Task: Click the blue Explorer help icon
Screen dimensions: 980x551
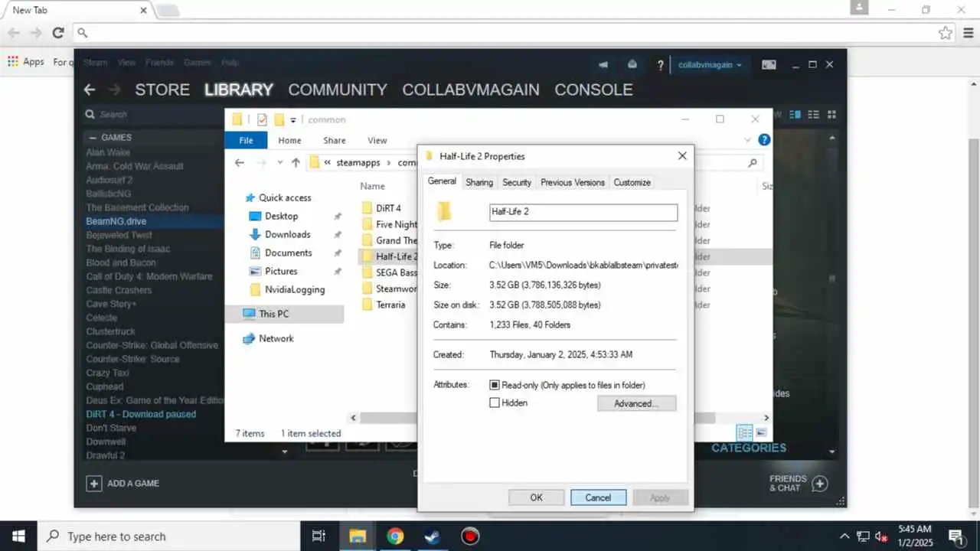Action: 763,140
